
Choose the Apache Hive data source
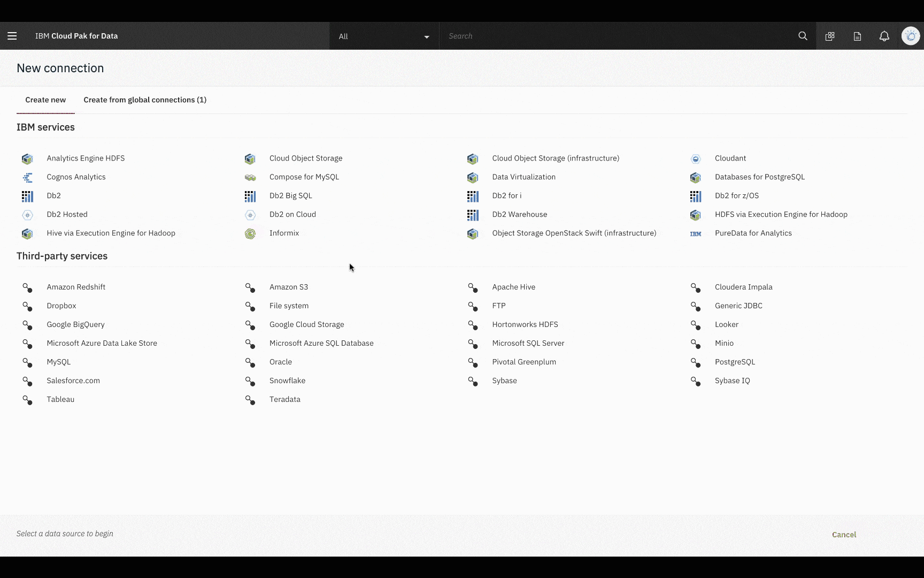(513, 287)
